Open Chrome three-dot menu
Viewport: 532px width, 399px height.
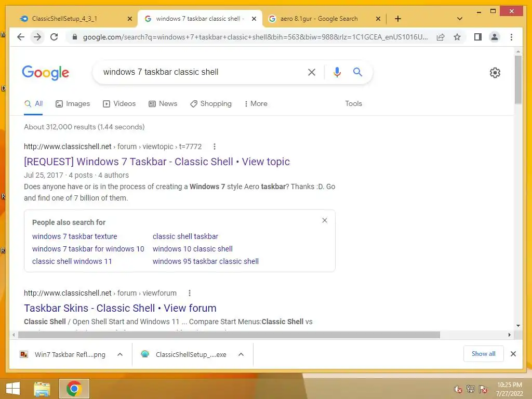(511, 37)
